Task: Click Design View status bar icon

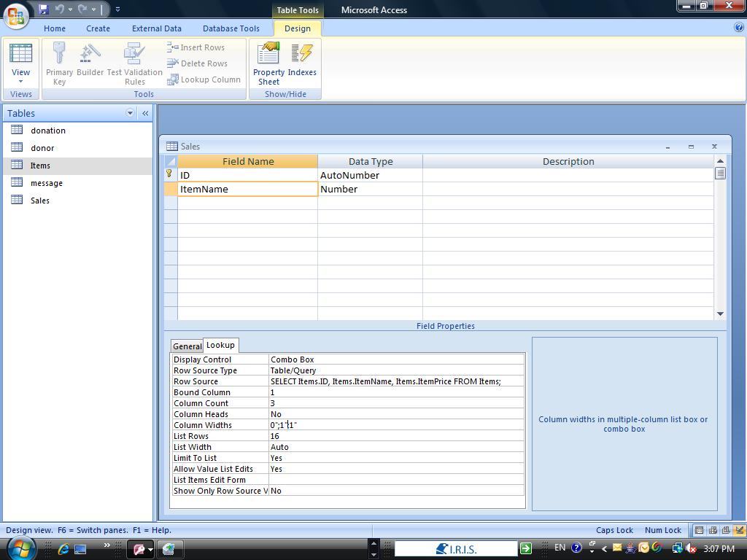Action: click(739, 530)
